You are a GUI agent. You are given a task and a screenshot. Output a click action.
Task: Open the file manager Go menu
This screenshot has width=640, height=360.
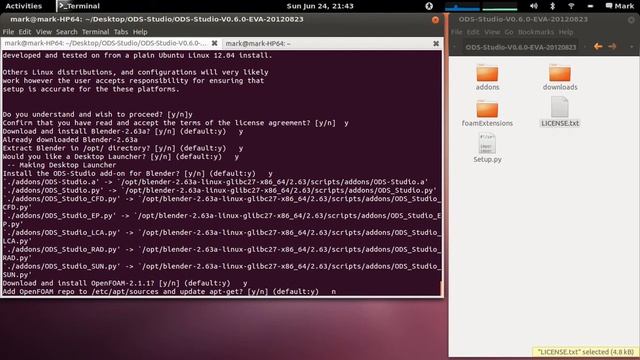(x=509, y=32)
